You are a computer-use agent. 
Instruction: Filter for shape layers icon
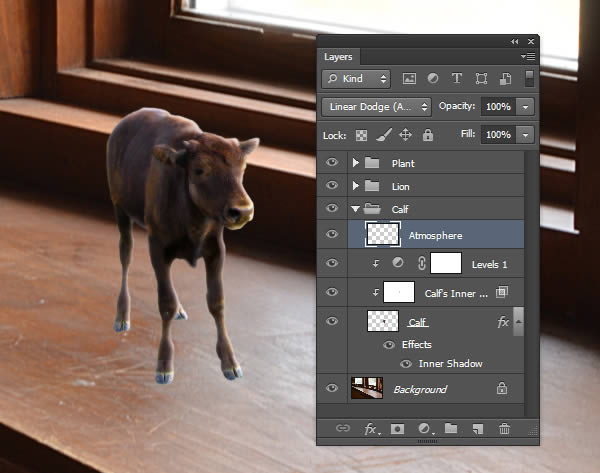click(x=481, y=78)
